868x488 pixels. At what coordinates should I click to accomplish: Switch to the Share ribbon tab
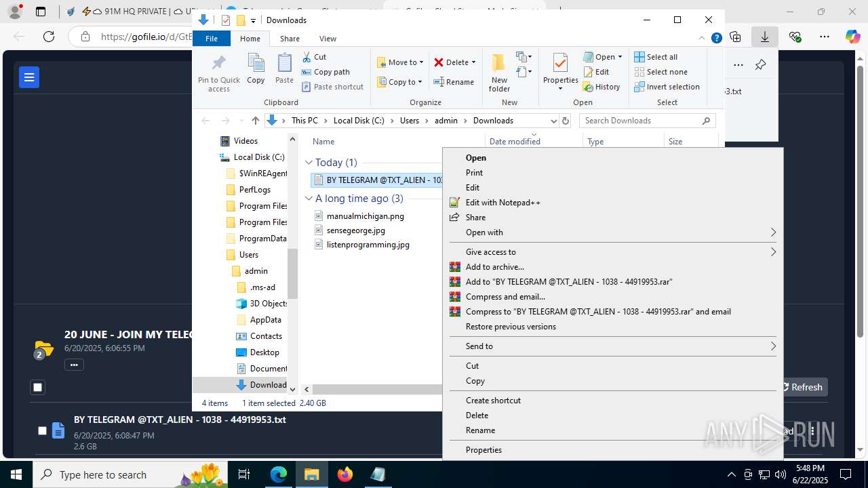pos(290,39)
